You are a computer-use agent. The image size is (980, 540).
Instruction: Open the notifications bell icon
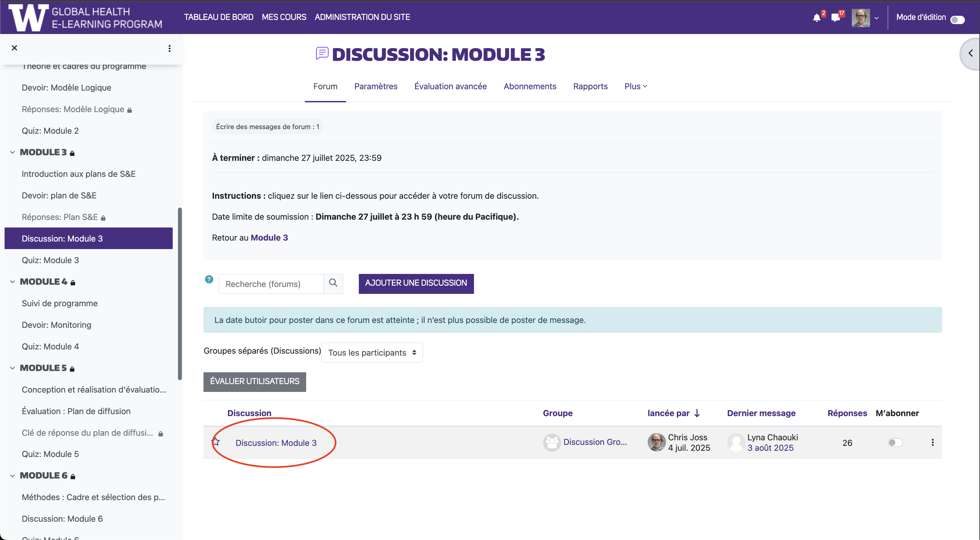point(816,18)
